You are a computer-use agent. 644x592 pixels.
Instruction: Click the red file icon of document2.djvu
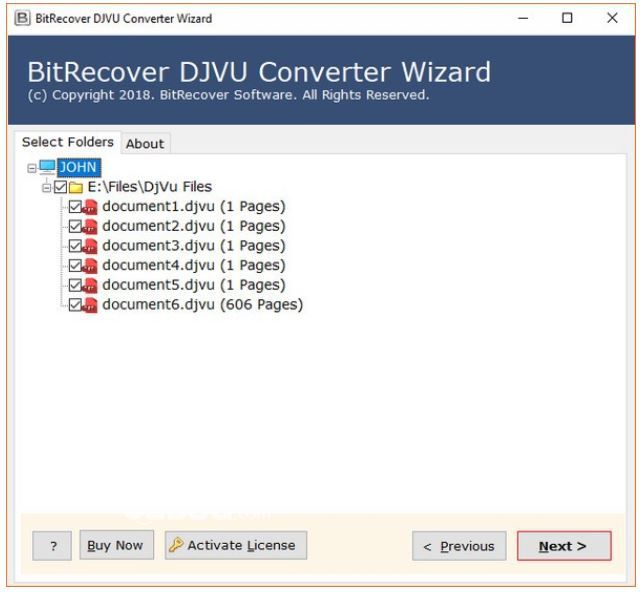tap(90, 227)
